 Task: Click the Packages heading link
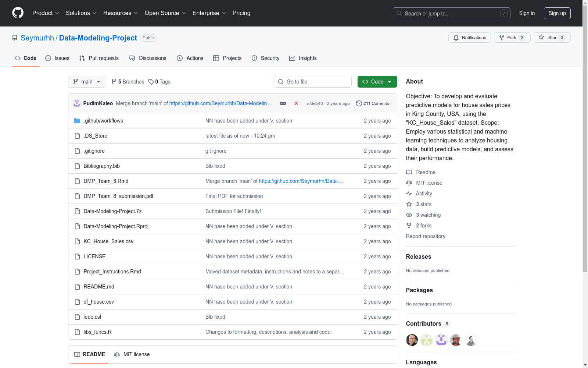(x=419, y=290)
